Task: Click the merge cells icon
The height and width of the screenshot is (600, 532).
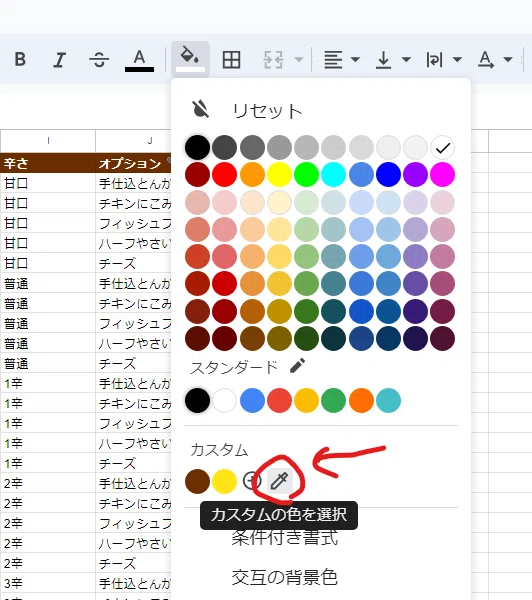Action: click(x=273, y=60)
